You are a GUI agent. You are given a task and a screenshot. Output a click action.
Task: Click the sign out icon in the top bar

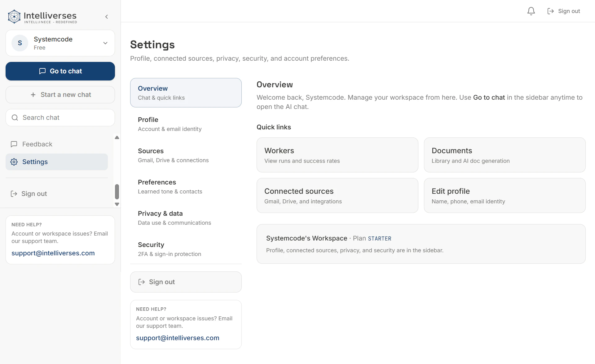coord(551,11)
